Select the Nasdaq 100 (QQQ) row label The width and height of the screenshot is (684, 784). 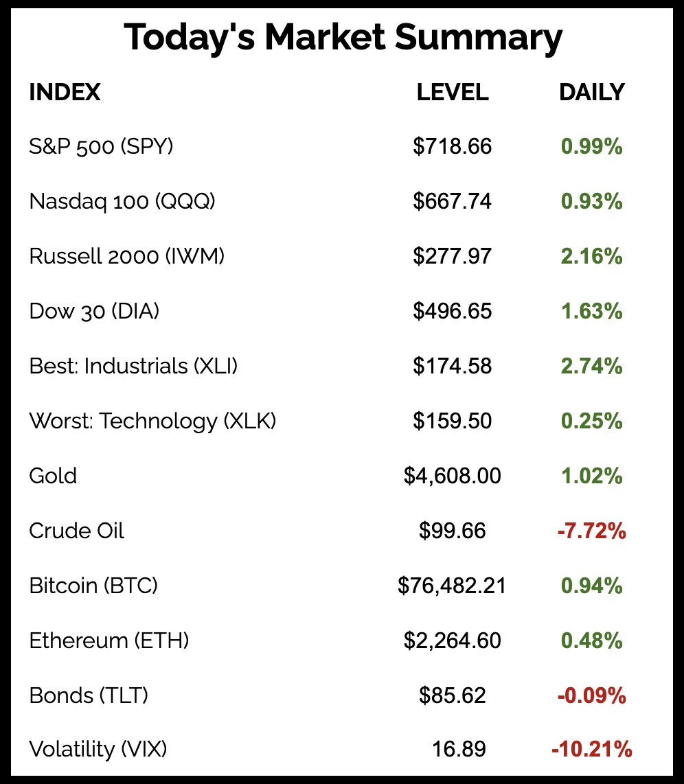coord(122,201)
